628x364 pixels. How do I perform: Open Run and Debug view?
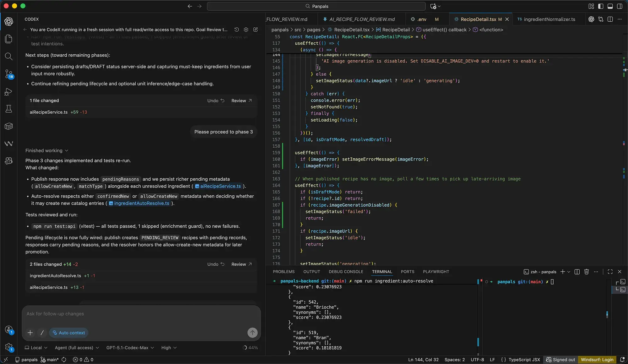point(9,92)
